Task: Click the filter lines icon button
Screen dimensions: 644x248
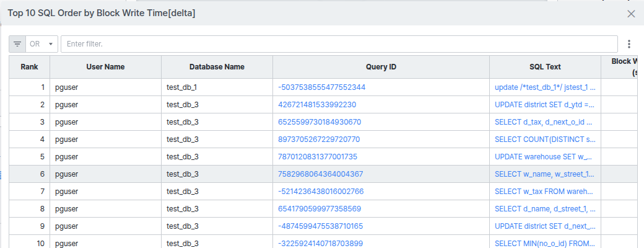Action: coord(17,44)
